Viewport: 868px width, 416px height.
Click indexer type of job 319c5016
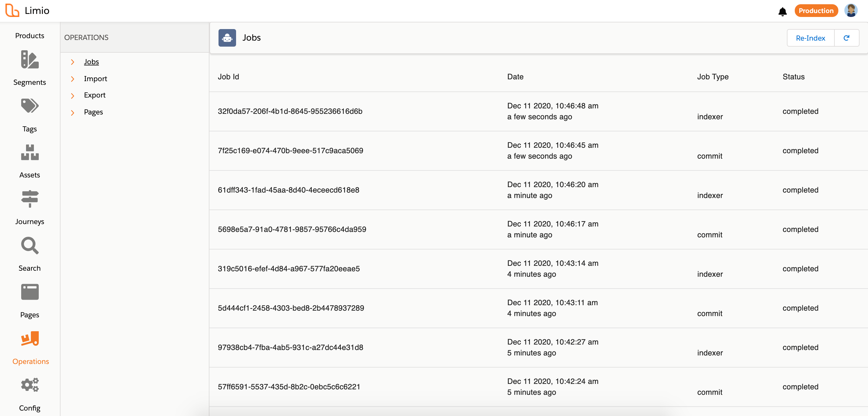pos(710,274)
